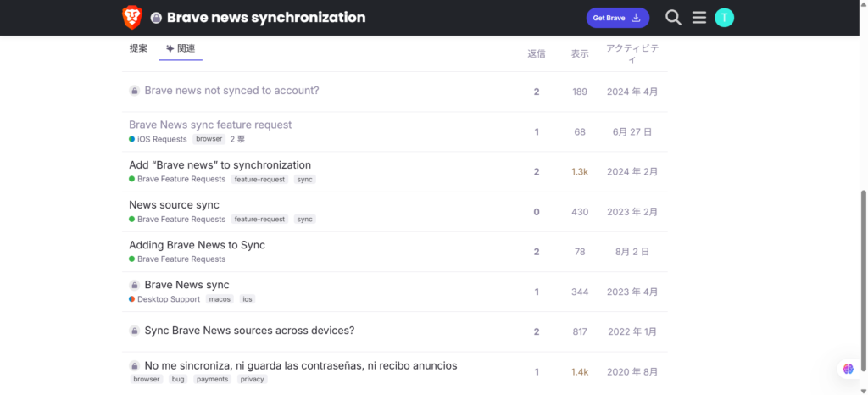Click the ios tag
This screenshot has height=395, width=868.
(x=248, y=299)
